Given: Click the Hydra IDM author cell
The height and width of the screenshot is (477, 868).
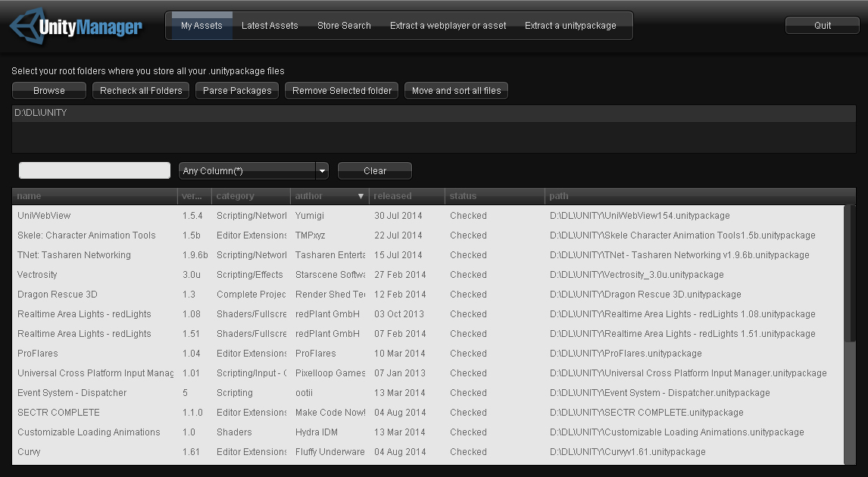Looking at the screenshot, I should [x=316, y=432].
